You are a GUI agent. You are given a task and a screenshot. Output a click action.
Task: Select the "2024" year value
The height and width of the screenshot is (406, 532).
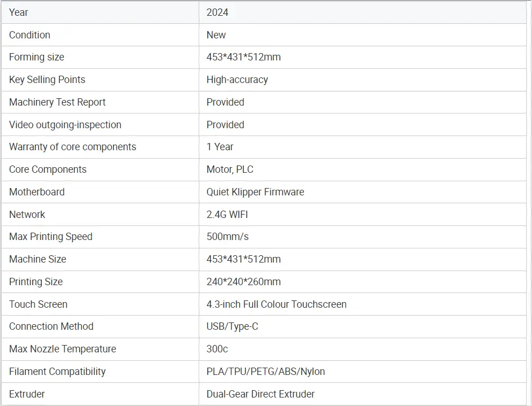[x=217, y=12]
